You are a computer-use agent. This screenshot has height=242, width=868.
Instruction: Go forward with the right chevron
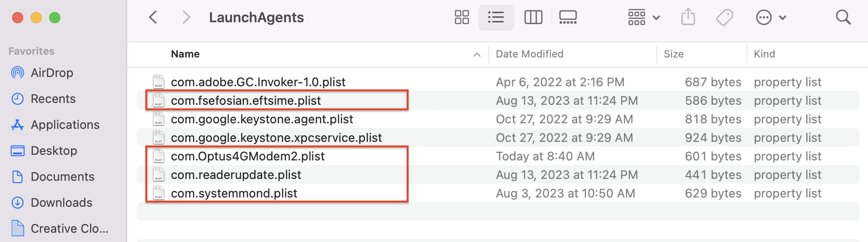pyautogui.click(x=186, y=18)
